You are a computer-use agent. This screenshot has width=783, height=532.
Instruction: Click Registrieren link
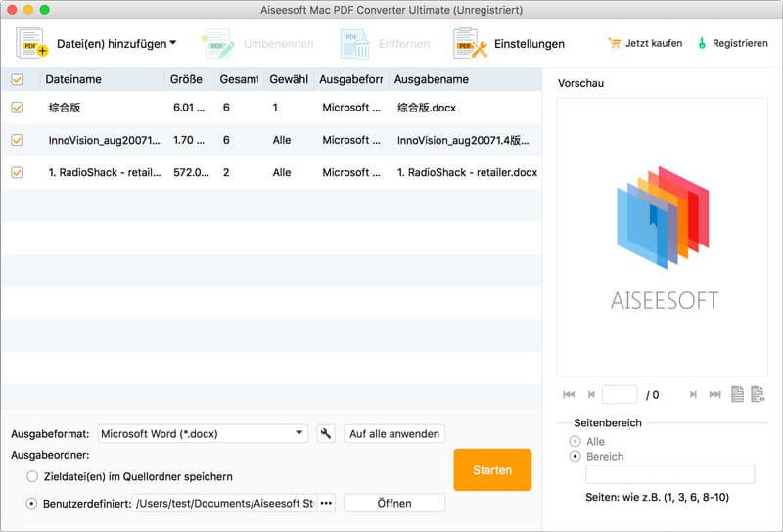click(x=740, y=43)
